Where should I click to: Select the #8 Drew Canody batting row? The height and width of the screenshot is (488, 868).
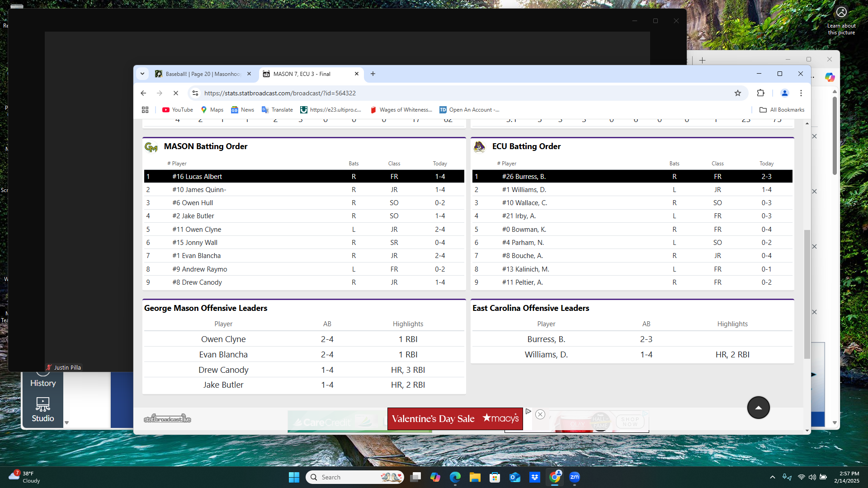(304, 282)
